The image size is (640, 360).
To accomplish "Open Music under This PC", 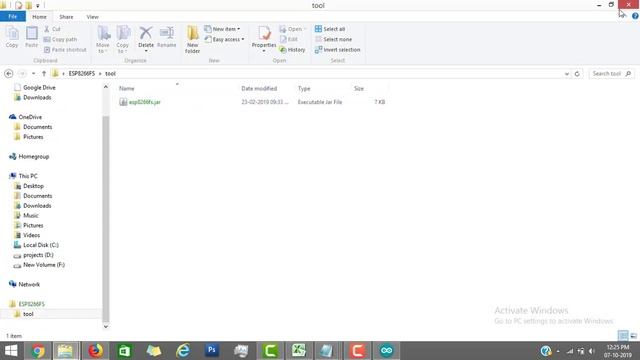I will tap(27, 216).
